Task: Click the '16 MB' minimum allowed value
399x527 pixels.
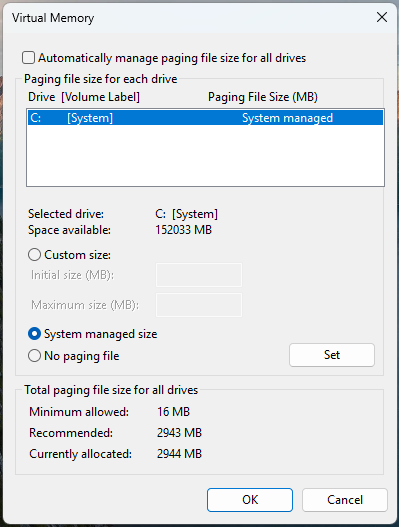Action: [173, 412]
